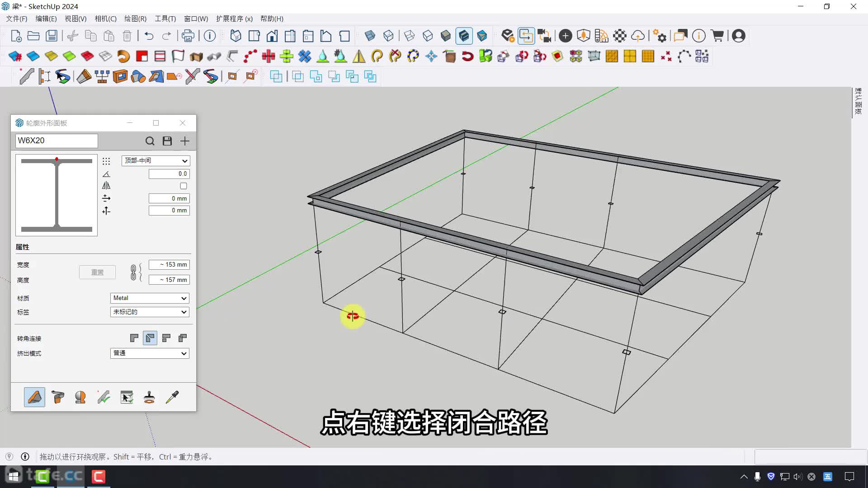
Task: Save the profile in profile panel
Action: pos(167,141)
